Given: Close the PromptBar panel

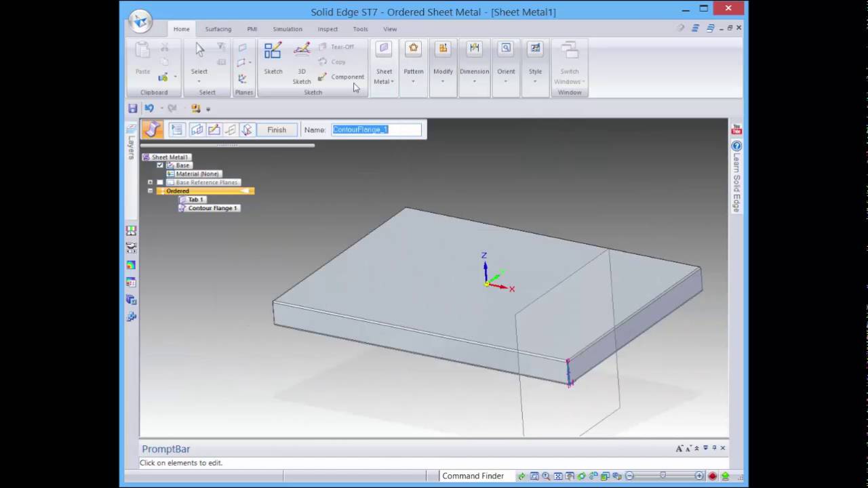Looking at the screenshot, I should coord(722,448).
